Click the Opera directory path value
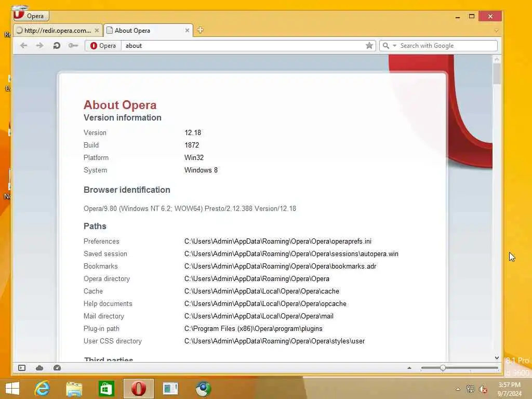 click(x=257, y=279)
